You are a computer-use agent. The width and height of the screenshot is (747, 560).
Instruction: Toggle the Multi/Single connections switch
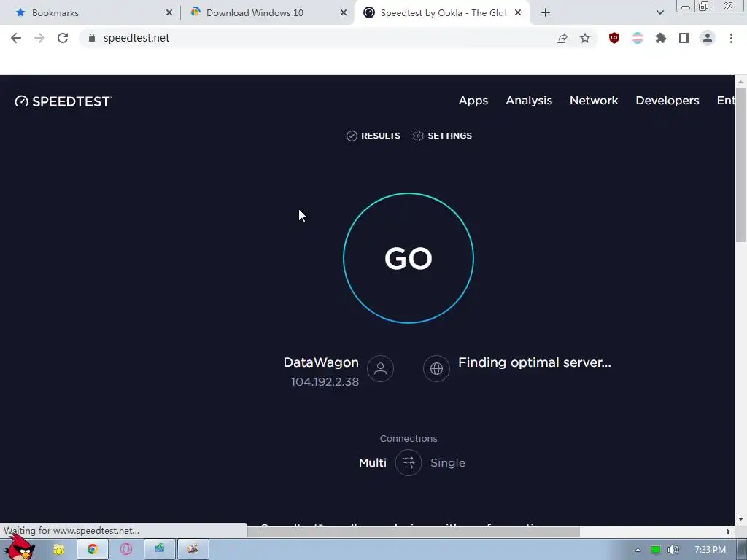pos(409,462)
